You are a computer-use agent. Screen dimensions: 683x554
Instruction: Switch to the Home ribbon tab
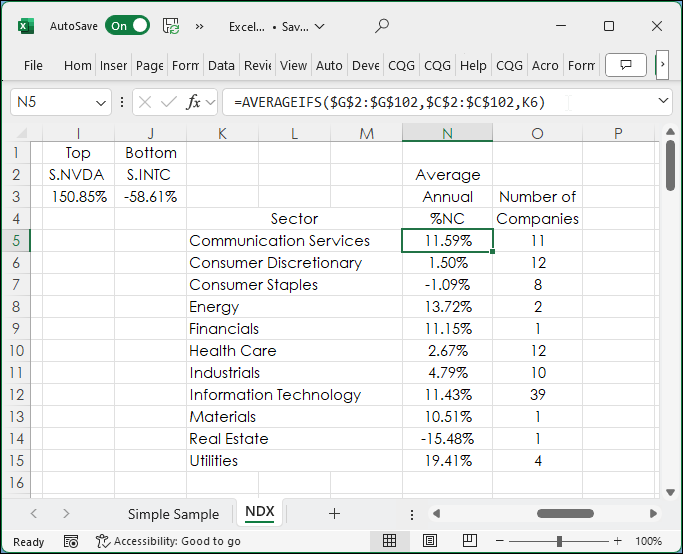tap(78, 65)
